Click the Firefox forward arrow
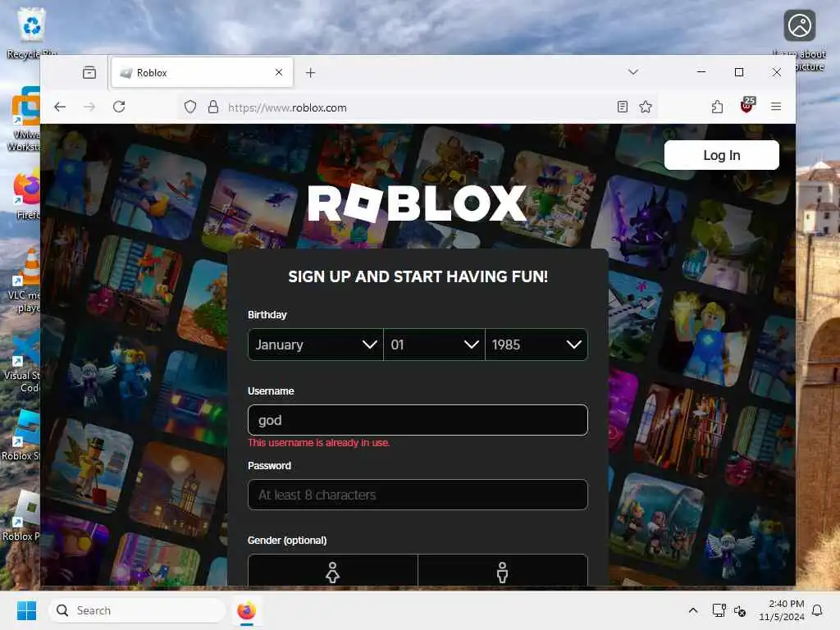 tap(89, 107)
